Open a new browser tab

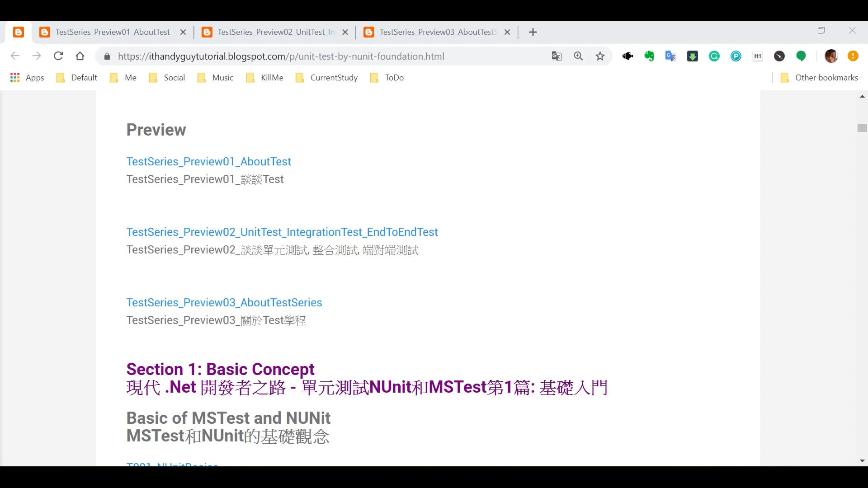533,32
